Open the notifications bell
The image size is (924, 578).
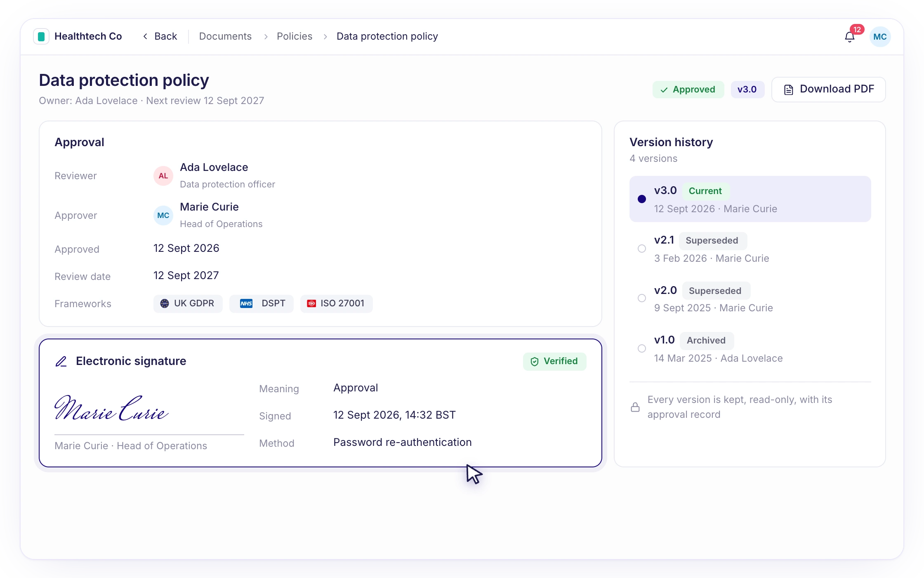click(850, 37)
